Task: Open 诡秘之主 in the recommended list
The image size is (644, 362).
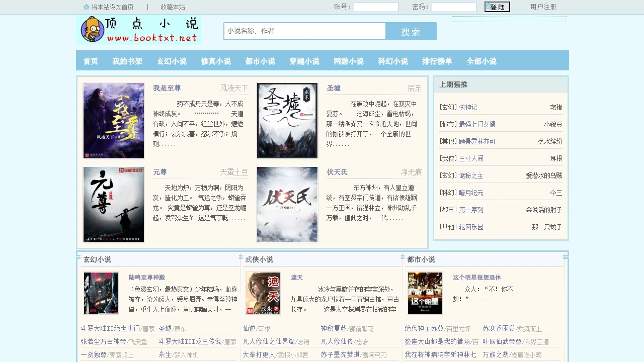Action: (471, 175)
